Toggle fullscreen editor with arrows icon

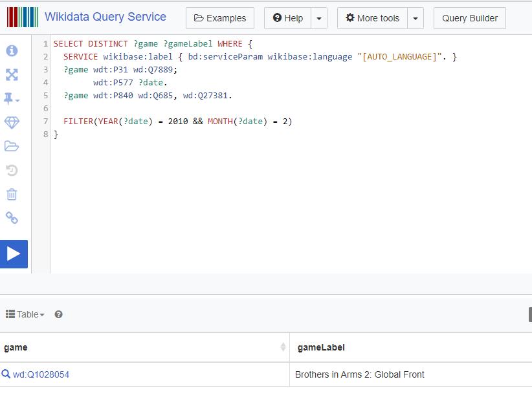tap(12, 75)
